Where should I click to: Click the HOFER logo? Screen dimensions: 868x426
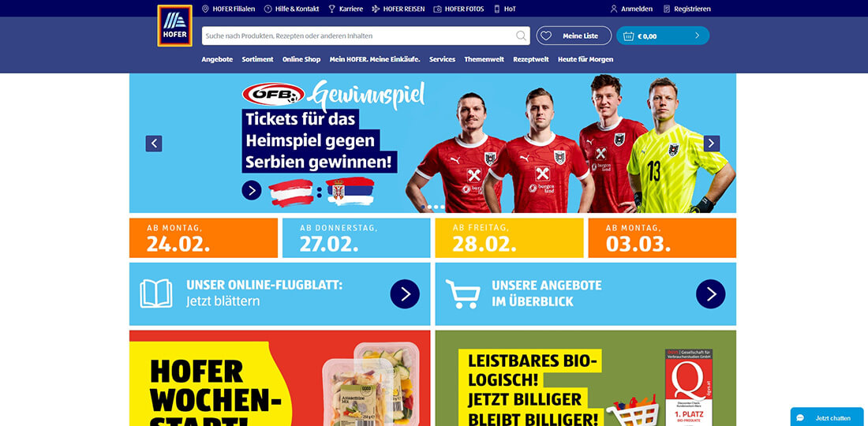click(x=174, y=25)
